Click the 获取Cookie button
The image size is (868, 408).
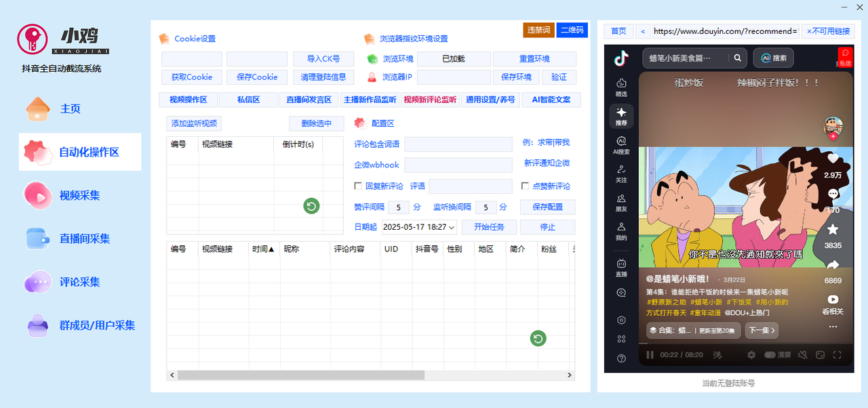191,77
